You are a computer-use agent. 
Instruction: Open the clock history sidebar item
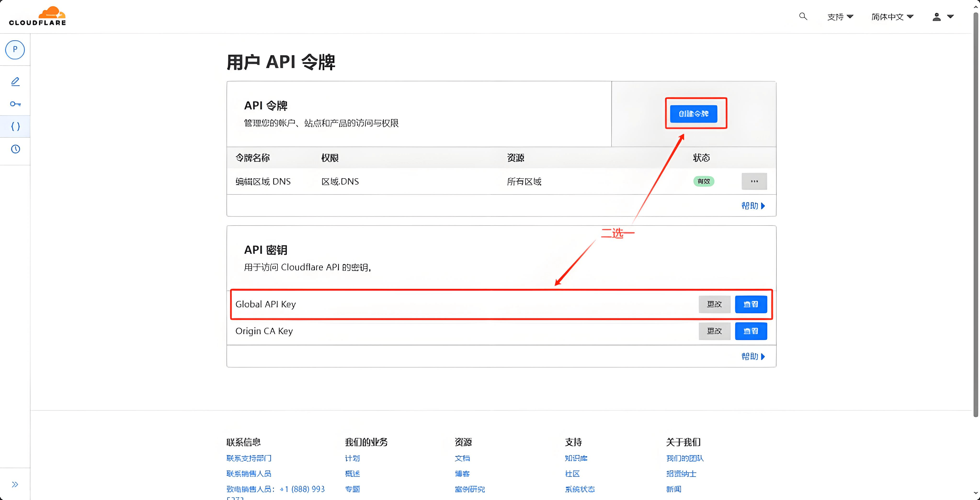point(15,149)
